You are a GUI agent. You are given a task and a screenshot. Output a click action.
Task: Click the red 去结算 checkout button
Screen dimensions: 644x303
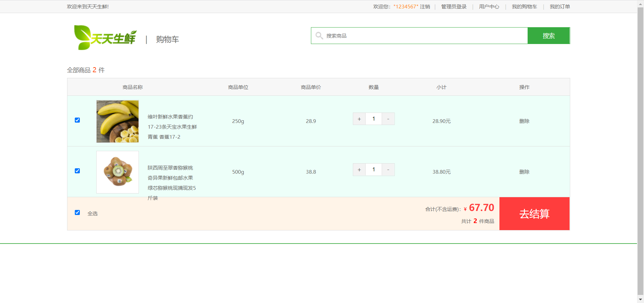point(534,214)
